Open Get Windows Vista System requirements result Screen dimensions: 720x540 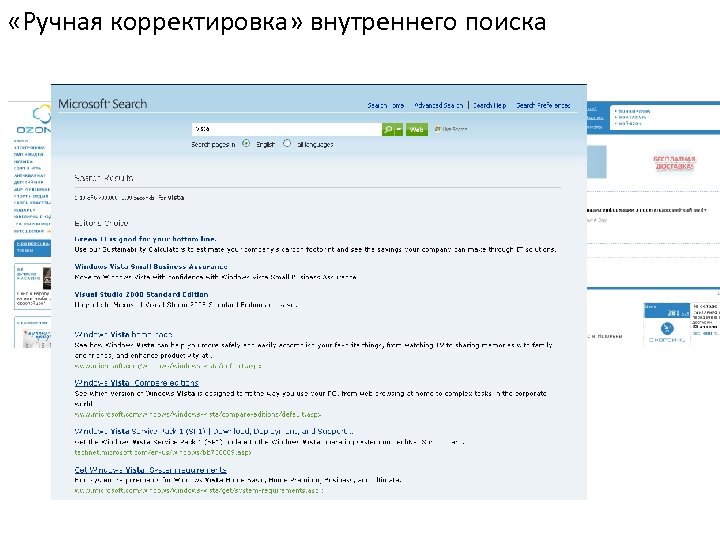[x=150, y=470]
